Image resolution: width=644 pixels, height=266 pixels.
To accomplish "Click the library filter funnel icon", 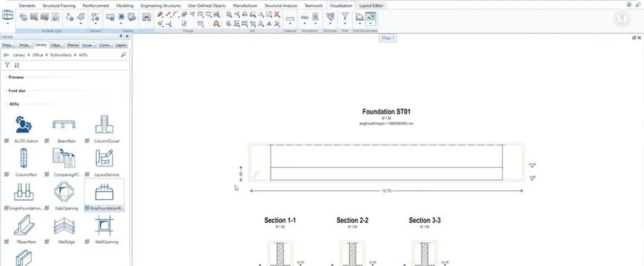I will pos(7,65).
